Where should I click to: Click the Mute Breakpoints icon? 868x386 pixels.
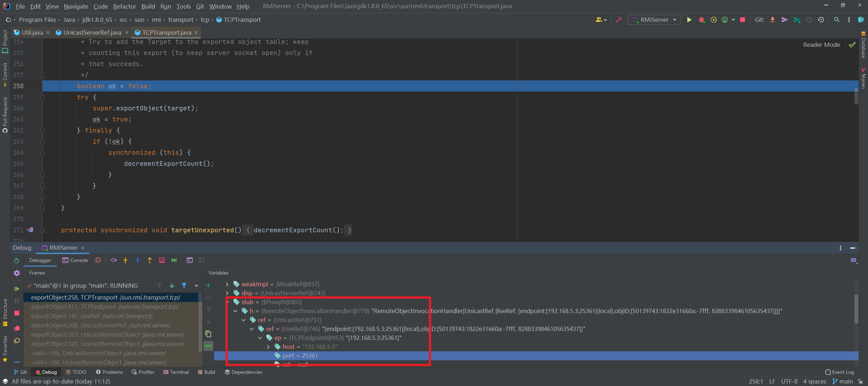17,341
